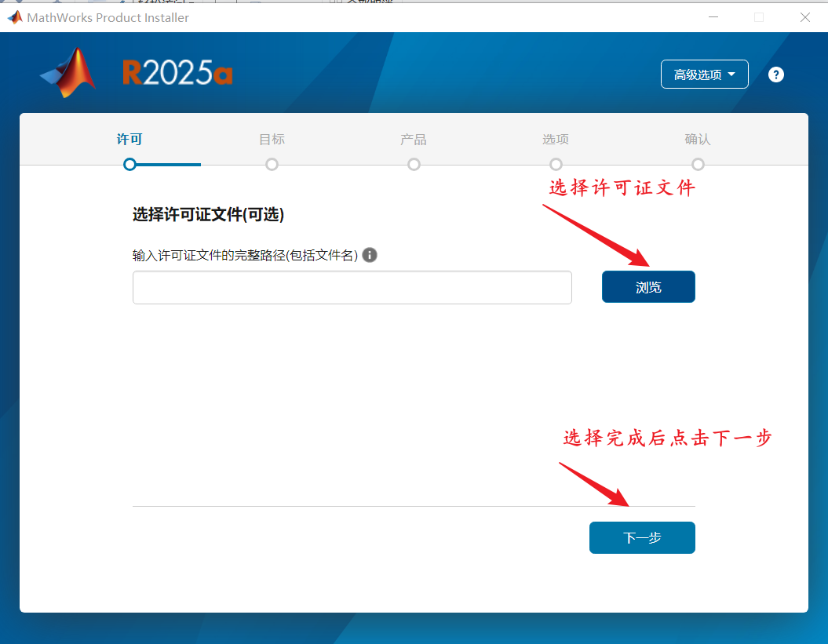The width and height of the screenshot is (828, 644).
Task: Click the 选择许可证文件(可选) heading
Action: click(x=208, y=214)
